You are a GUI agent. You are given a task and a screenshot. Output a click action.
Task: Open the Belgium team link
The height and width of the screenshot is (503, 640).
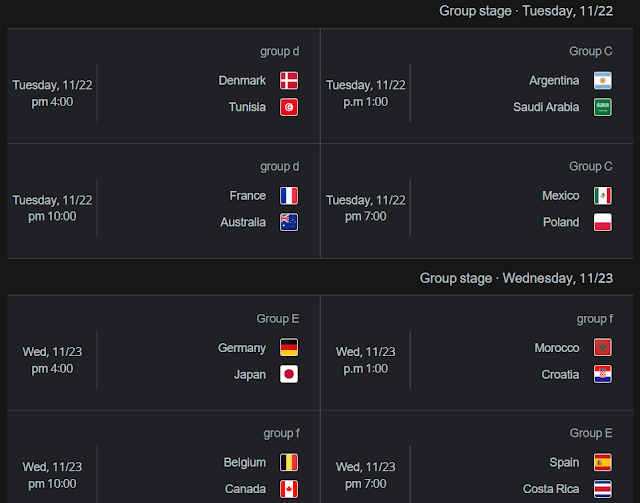(x=244, y=463)
